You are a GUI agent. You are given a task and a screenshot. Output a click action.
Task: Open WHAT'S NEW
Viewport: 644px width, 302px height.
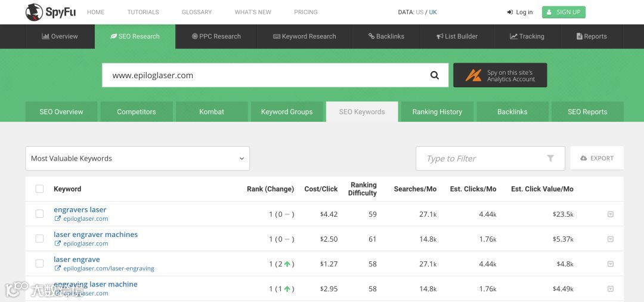tap(253, 12)
